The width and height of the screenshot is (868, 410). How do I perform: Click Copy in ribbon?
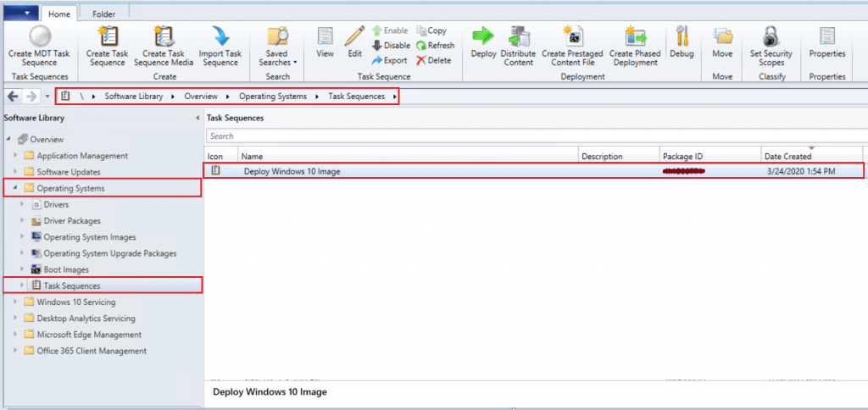click(x=431, y=30)
